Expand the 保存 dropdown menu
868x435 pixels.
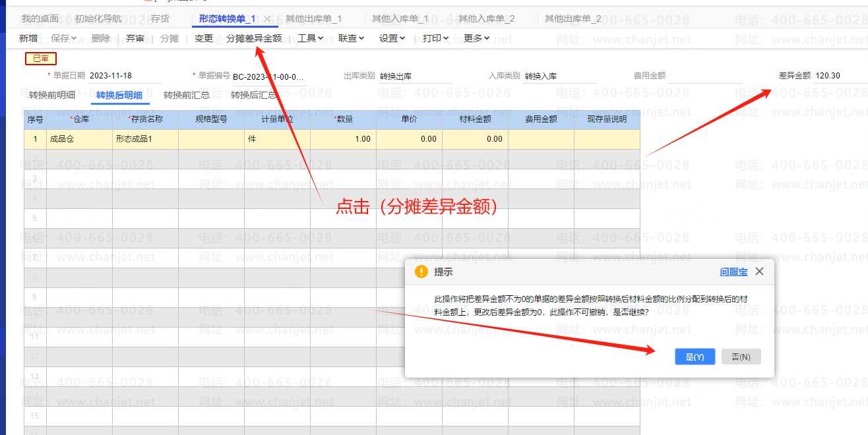click(x=64, y=38)
